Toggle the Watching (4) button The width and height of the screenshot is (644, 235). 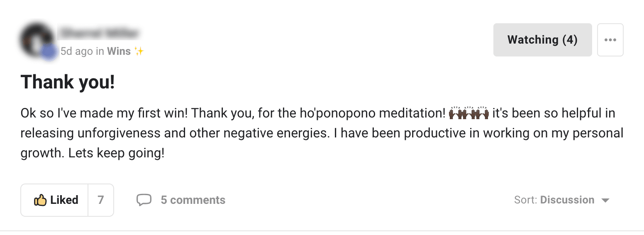pyautogui.click(x=542, y=40)
